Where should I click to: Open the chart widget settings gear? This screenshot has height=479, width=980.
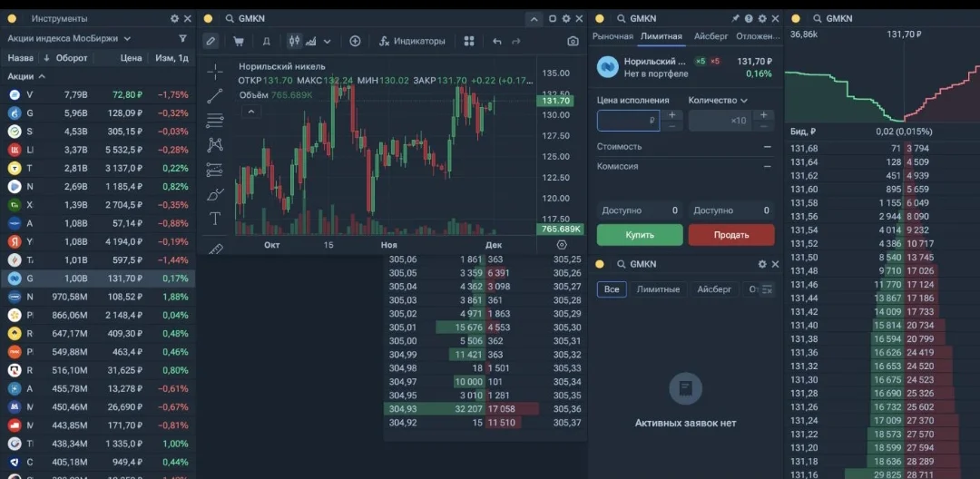[x=566, y=19]
